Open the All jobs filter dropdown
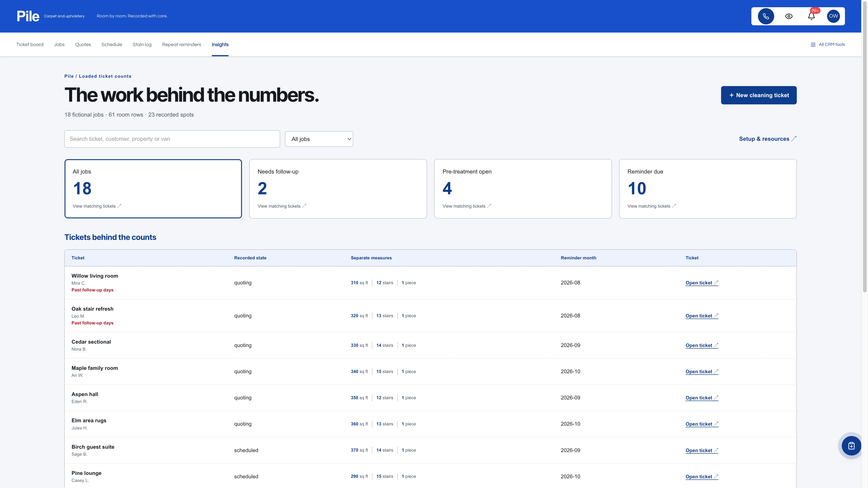868x488 pixels. (x=319, y=139)
